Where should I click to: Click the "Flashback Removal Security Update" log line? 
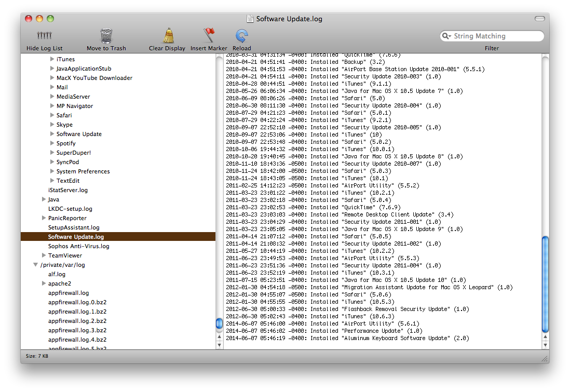coord(347,309)
